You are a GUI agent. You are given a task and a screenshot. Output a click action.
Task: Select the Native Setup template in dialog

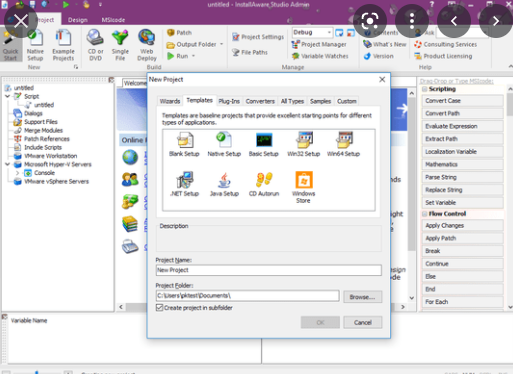pos(224,144)
